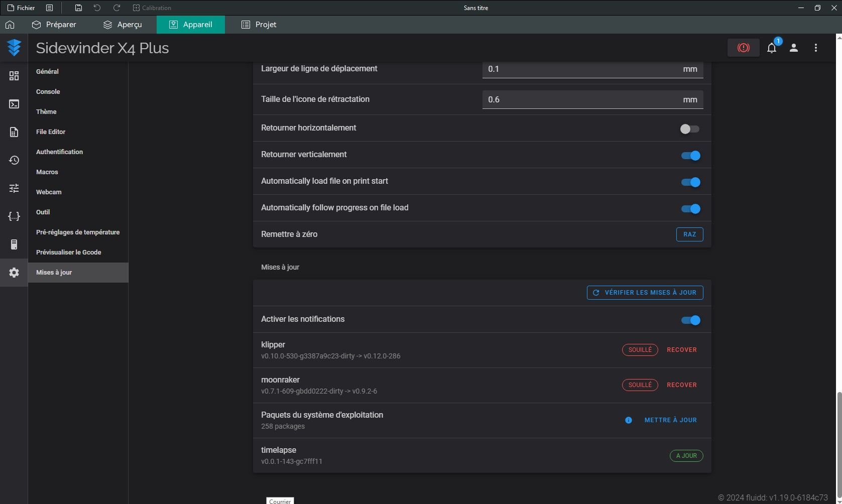Enable Retourner horizontalement toggle

(x=689, y=129)
